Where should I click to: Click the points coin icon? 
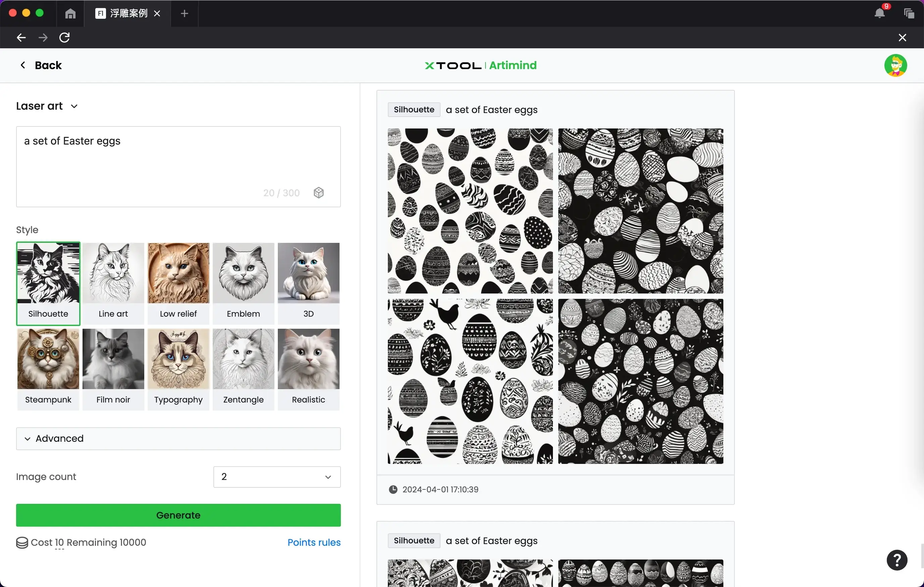[x=22, y=542]
